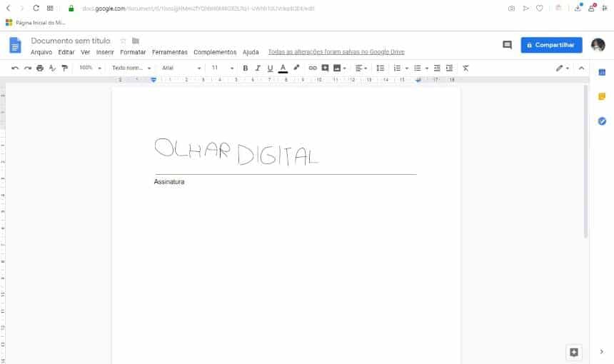This screenshot has height=364, width=614.
Task: Click the Undo icon
Action: [x=15, y=68]
